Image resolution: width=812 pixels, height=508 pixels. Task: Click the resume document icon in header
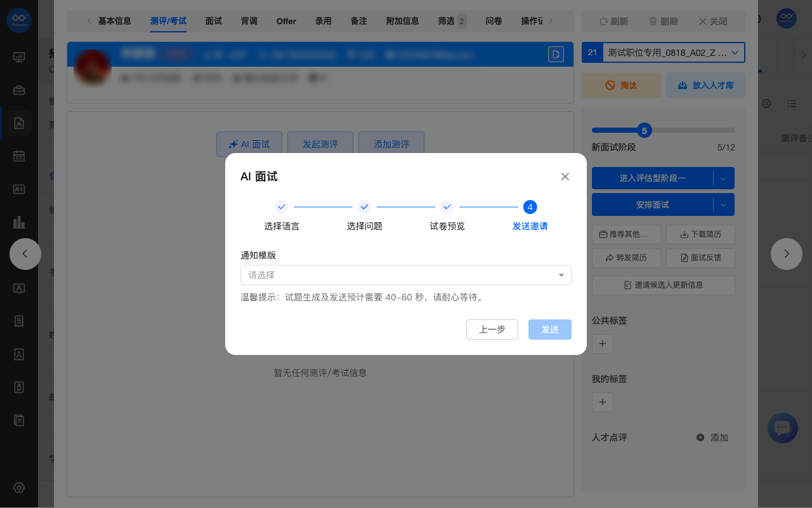pos(556,55)
